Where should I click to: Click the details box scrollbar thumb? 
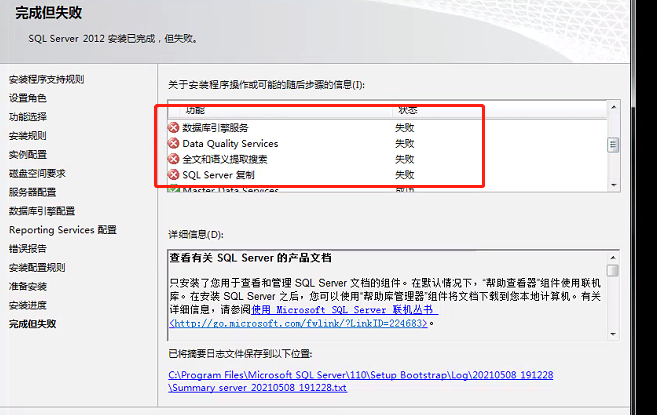(613, 270)
